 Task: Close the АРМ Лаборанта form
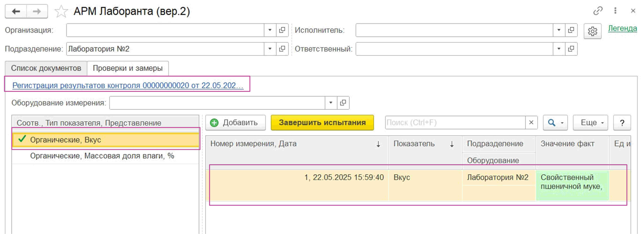coord(633,11)
